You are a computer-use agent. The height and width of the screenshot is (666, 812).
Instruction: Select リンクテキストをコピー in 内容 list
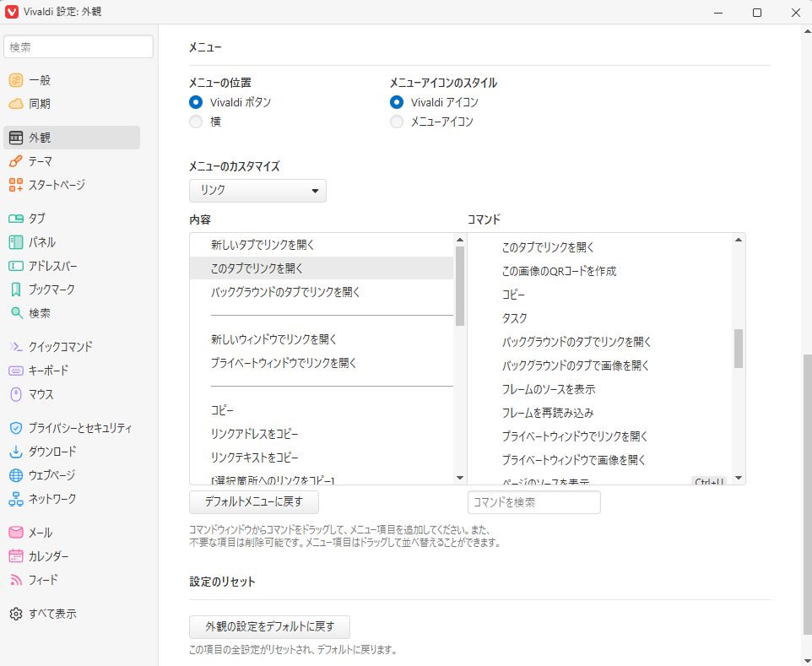point(322,458)
